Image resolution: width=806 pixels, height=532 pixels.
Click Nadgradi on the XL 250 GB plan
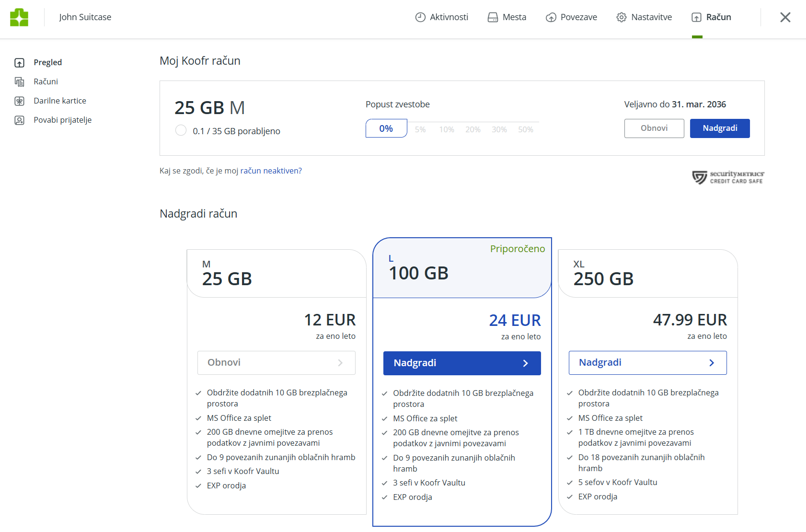[x=648, y=363]
